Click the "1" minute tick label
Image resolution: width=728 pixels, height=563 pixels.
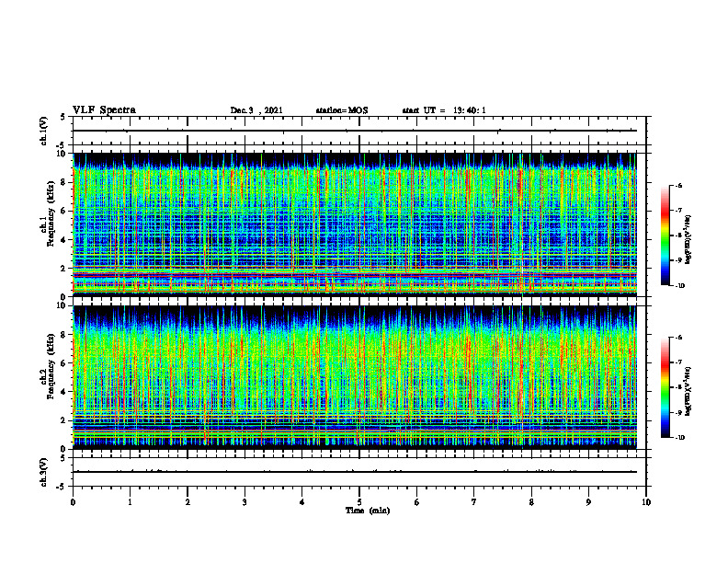[x=130, y=502]
